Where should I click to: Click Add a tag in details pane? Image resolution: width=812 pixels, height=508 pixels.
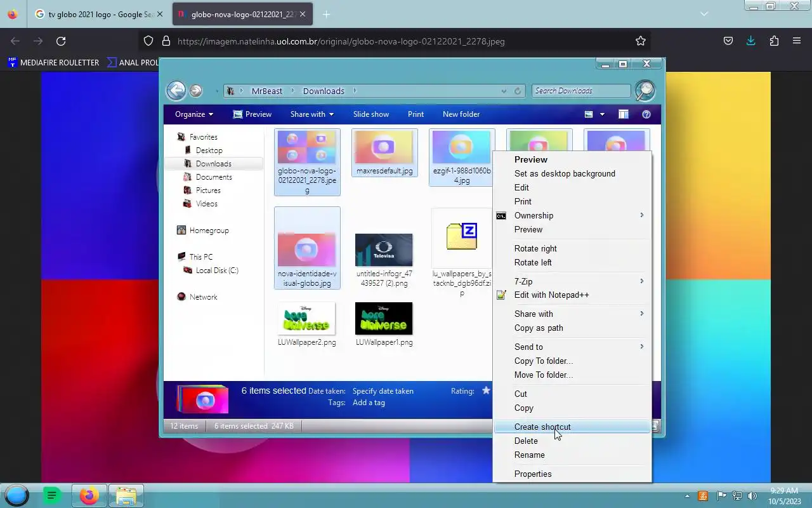click(x=369, y=403)
